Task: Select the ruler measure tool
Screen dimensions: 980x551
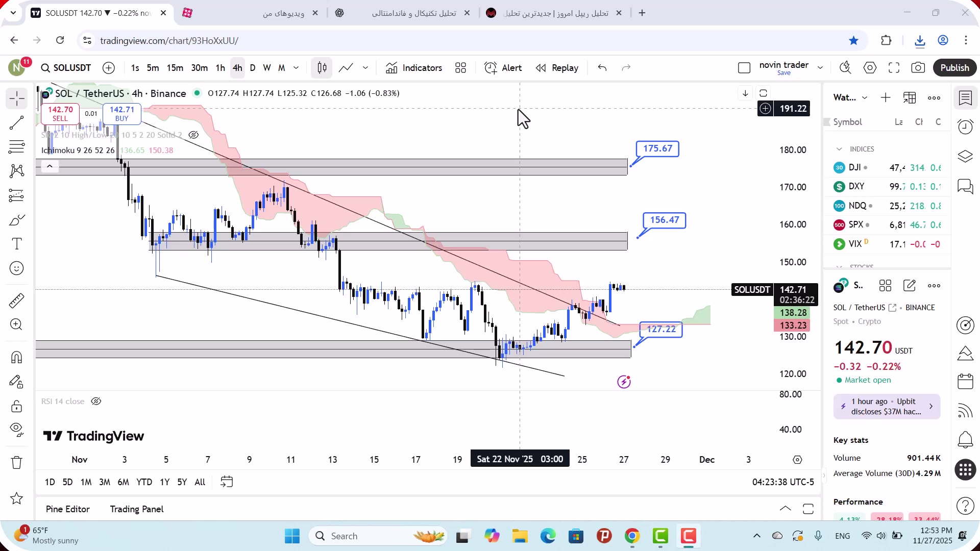Action: 17,300
